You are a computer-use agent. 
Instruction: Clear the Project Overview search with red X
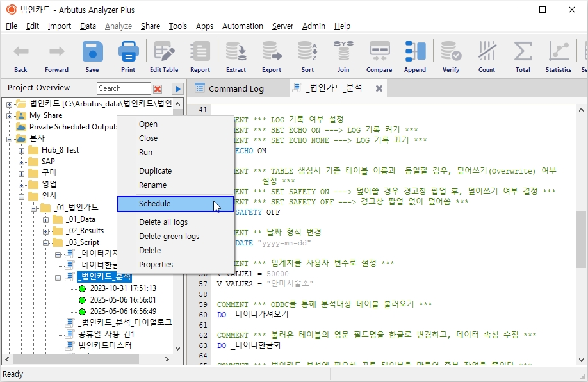point(158,89)
